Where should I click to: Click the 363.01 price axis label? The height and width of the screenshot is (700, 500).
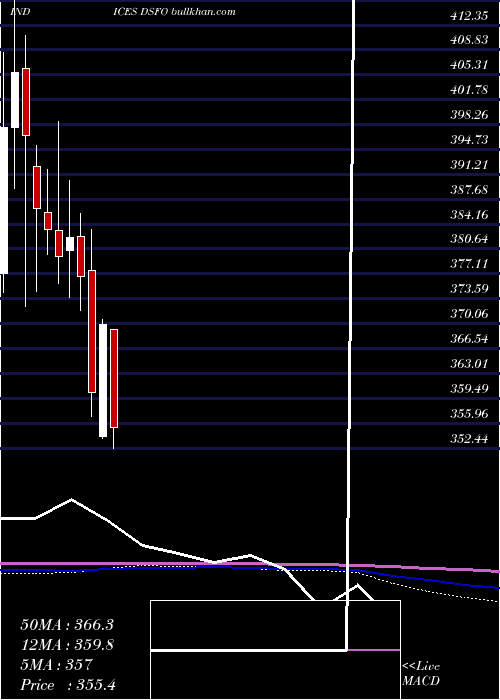click(x=468, y=364)
